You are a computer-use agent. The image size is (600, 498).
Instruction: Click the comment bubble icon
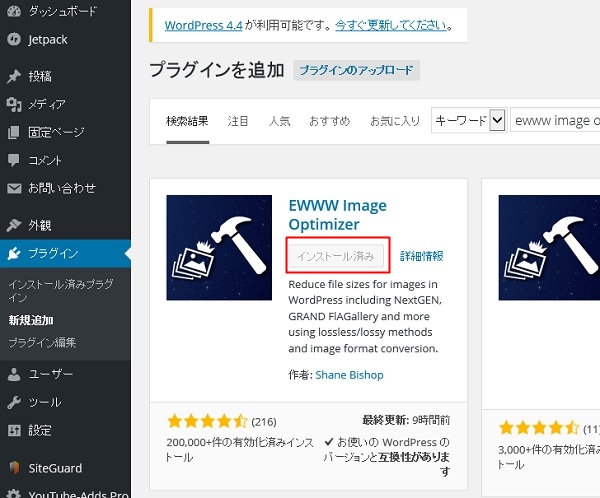(x=14, y=160)
